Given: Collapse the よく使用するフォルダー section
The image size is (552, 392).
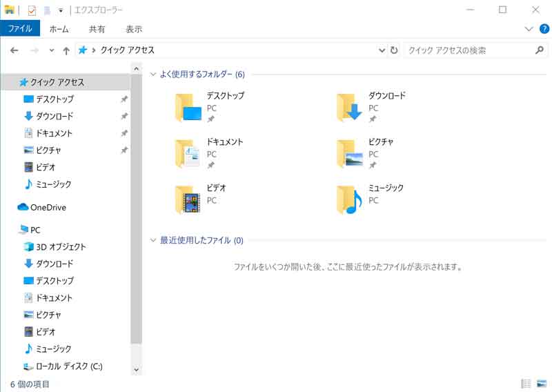Looking at the screenshot, I should tap(153, 74).
